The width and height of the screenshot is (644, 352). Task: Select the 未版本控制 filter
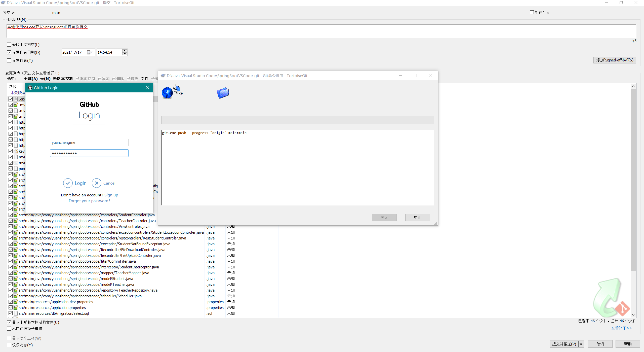pyautogui.click(x=63, y=79)
